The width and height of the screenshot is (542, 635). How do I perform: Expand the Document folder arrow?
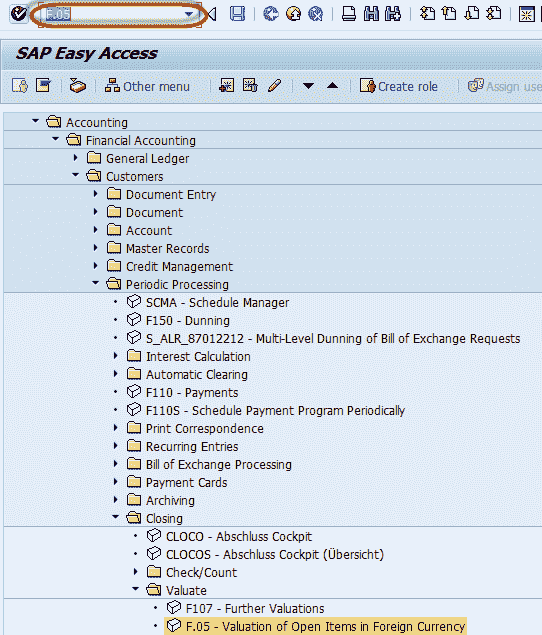pyautogui.click(x=95, y=212)
